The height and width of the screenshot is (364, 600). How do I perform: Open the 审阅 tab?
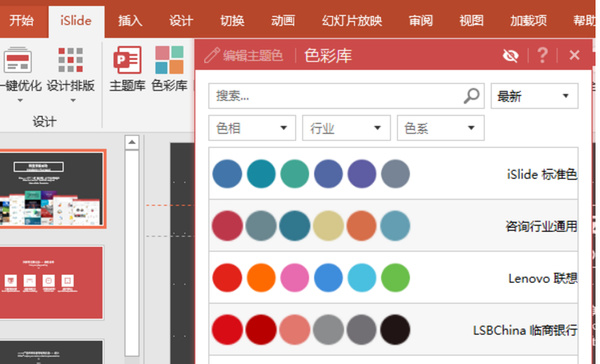click(x=421, y=20)
